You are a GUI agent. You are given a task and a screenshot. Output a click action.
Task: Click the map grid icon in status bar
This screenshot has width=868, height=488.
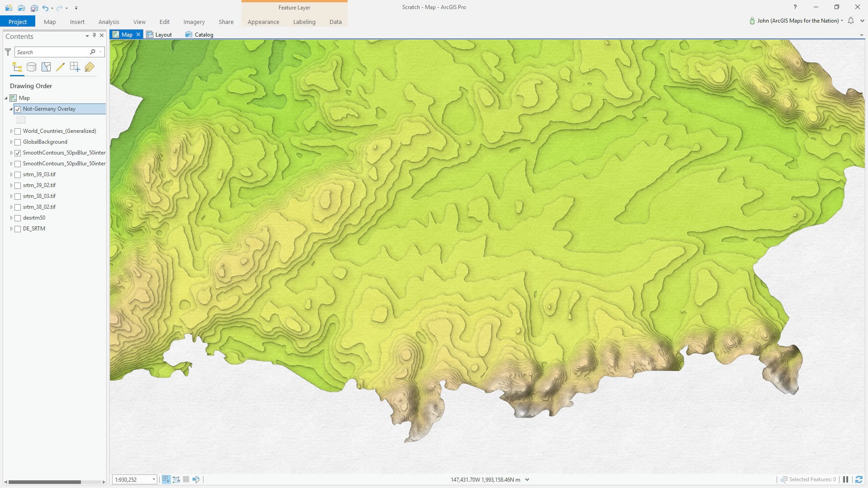tap(186, 479)
